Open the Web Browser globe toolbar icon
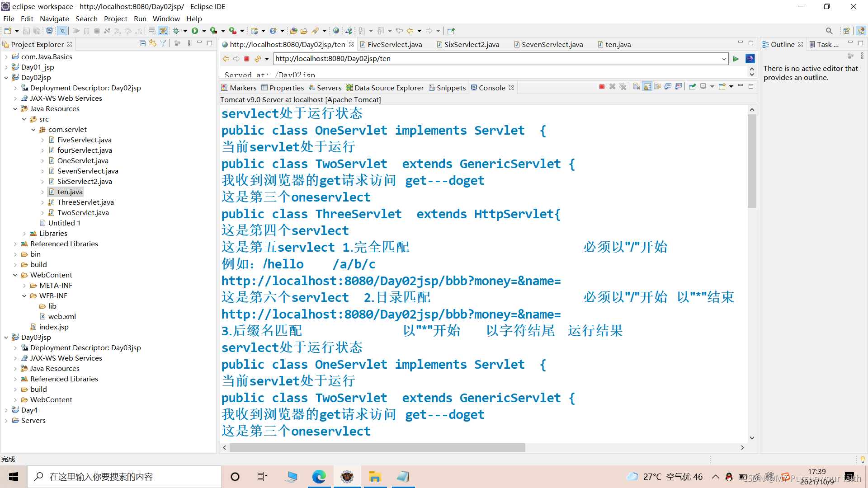Viewport: 868px width, 488px height. pyautogui.click(x=336, y=31)
